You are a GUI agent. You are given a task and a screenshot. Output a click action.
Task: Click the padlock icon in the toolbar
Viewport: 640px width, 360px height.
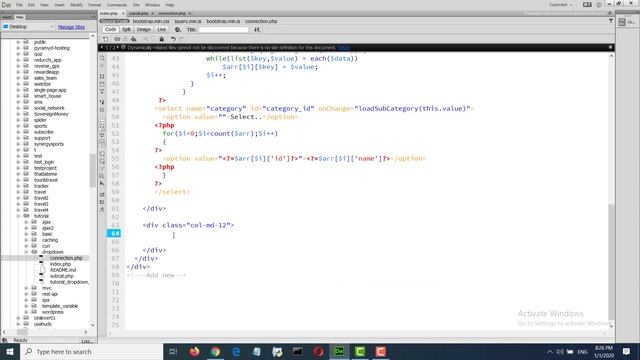(x=162, y=39)
